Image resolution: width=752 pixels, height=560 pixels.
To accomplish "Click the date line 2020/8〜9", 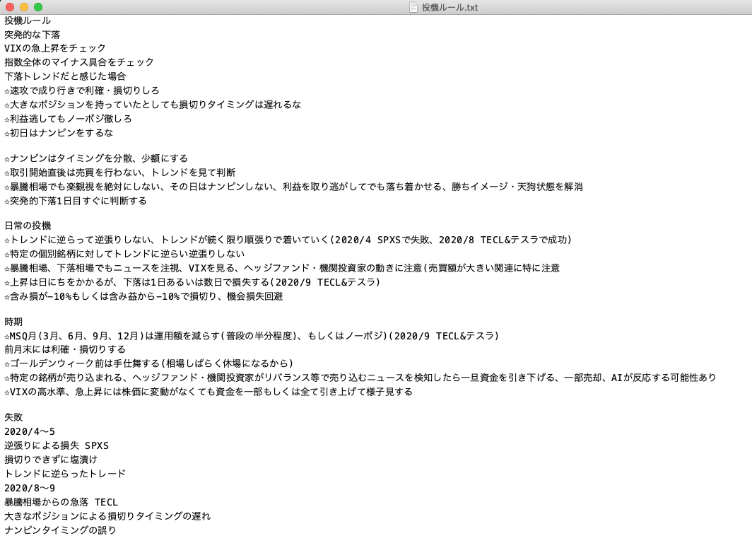I will click(30, 488).
